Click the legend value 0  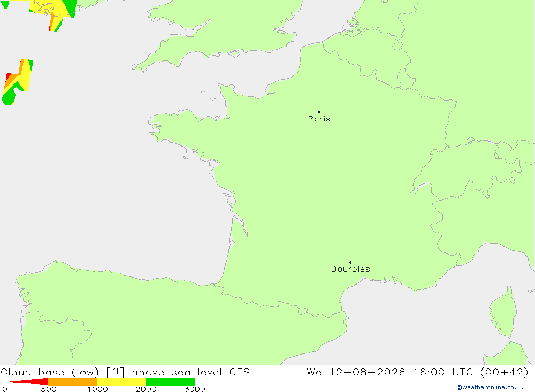point(5,389)
